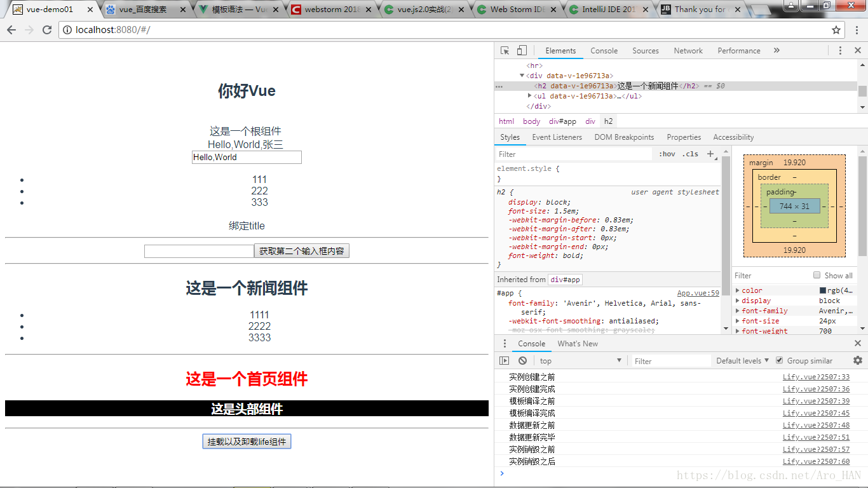
Task: Show more DevTools panels via chevron
Action: click(776, 51)
